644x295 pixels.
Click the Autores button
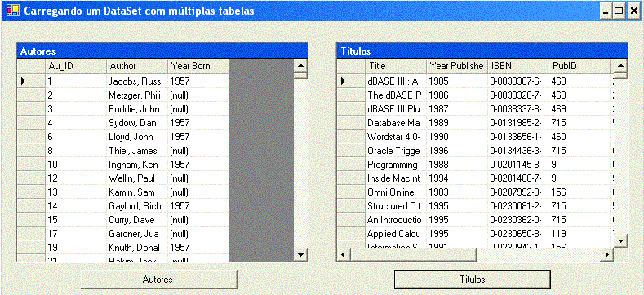click(158, 280)
